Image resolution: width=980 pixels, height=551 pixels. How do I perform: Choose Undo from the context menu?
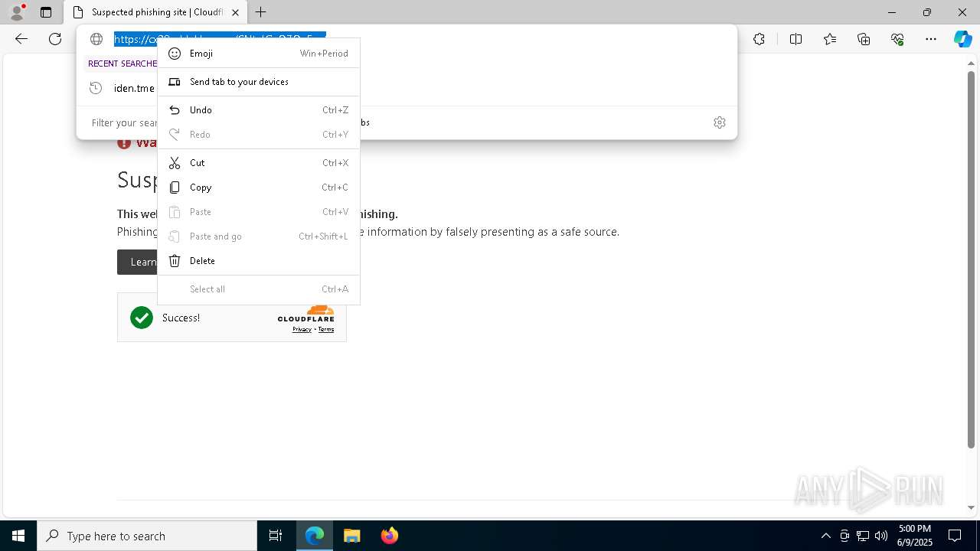click(x=259, y=110)
